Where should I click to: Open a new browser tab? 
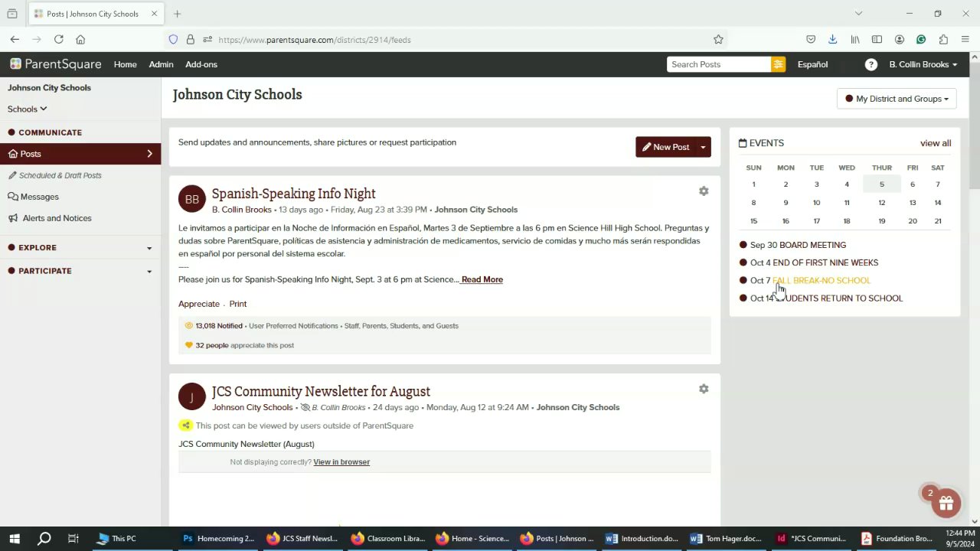tap(177, 14)
